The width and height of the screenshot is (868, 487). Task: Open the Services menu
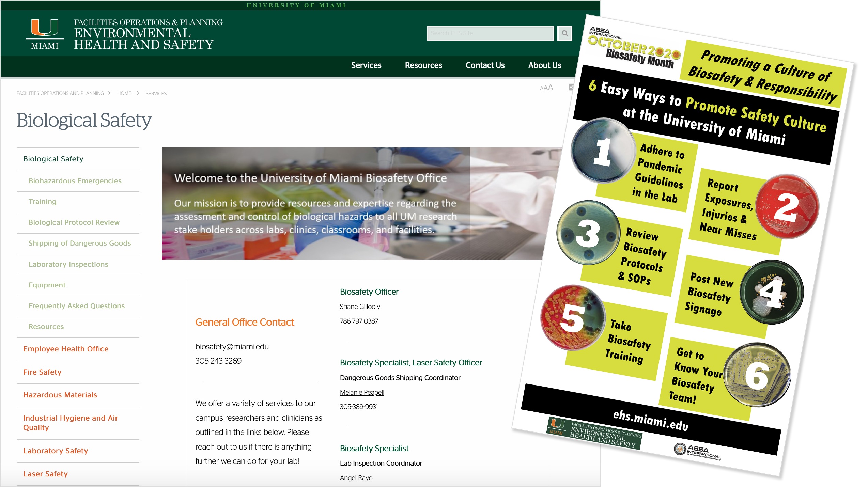pos(366,65)
